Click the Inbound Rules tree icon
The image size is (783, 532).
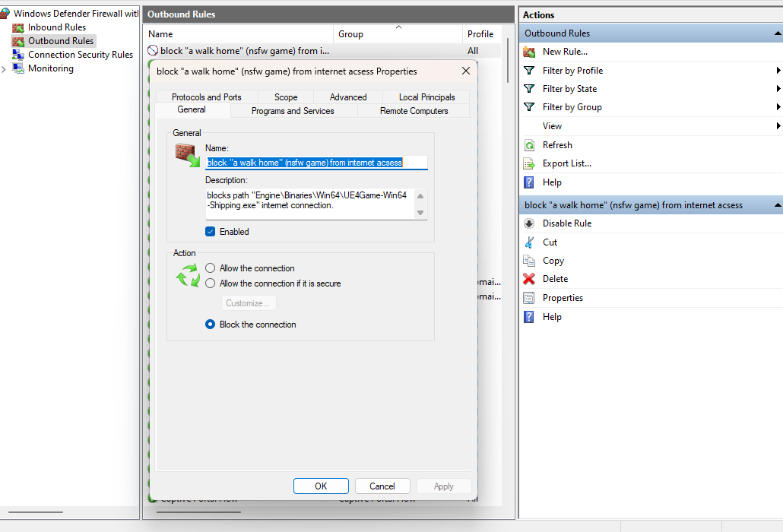18,27
